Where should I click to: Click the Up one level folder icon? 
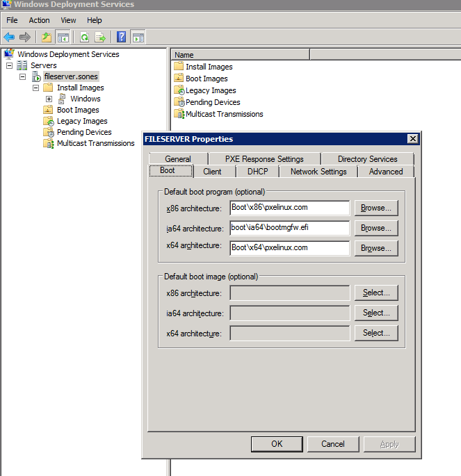point(47,38)
